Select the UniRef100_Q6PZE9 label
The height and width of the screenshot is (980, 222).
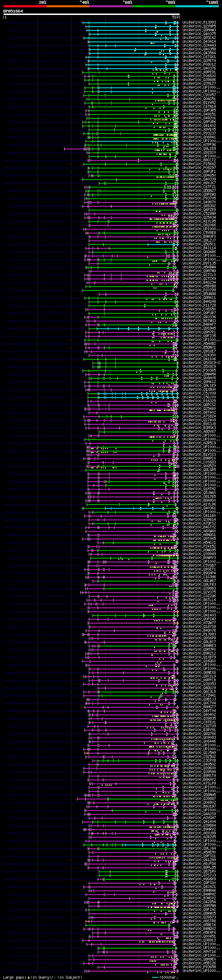(x=199, y=210)
